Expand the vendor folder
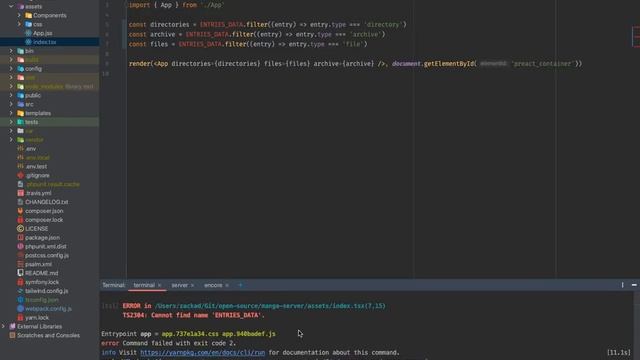 click(11, 140)
